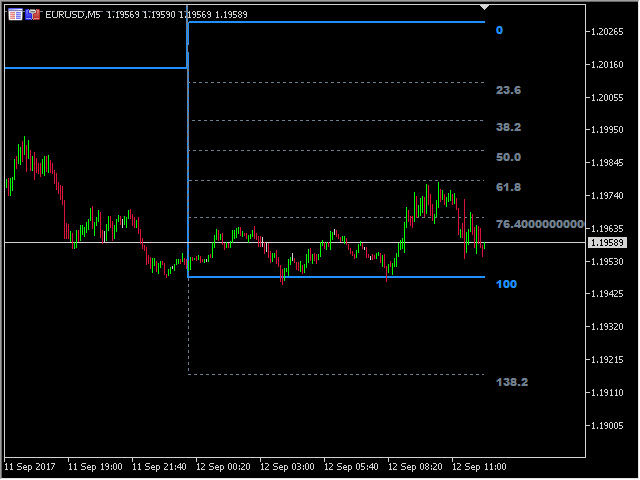
Task: Click the 1.20265 price on the axis
Action: (609, 31)
